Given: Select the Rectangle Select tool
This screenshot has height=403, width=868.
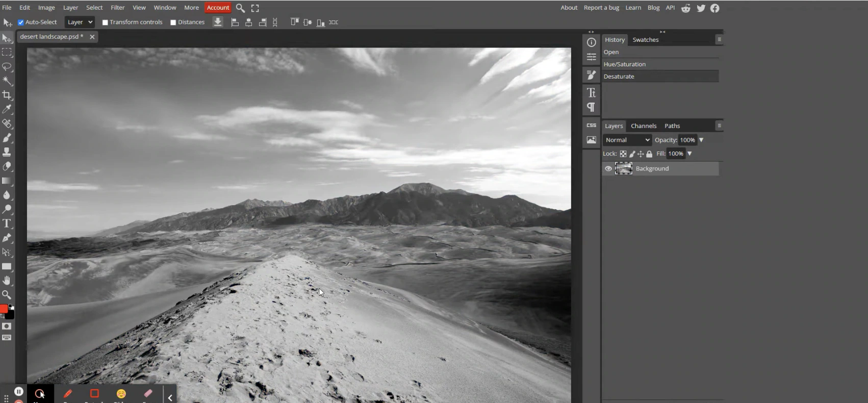Looking at the screenshot, I should coord(7,53).
